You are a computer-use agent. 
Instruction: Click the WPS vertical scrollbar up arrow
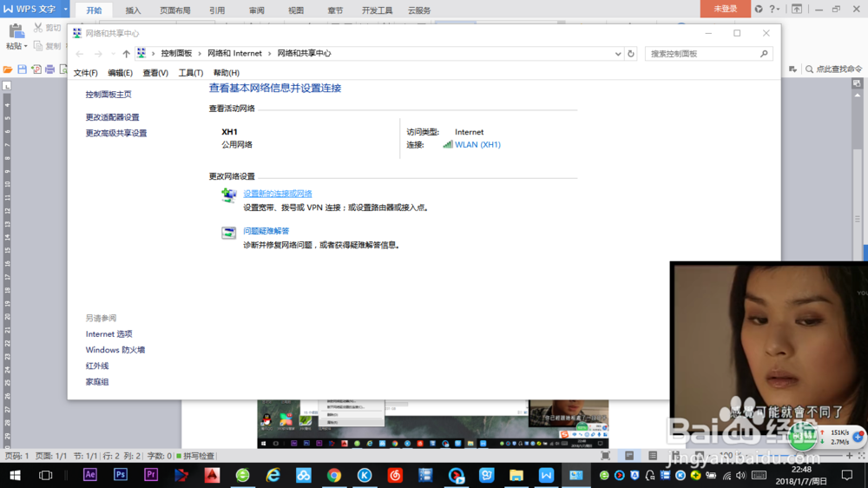pyautogui.click(x=858, y=96)
